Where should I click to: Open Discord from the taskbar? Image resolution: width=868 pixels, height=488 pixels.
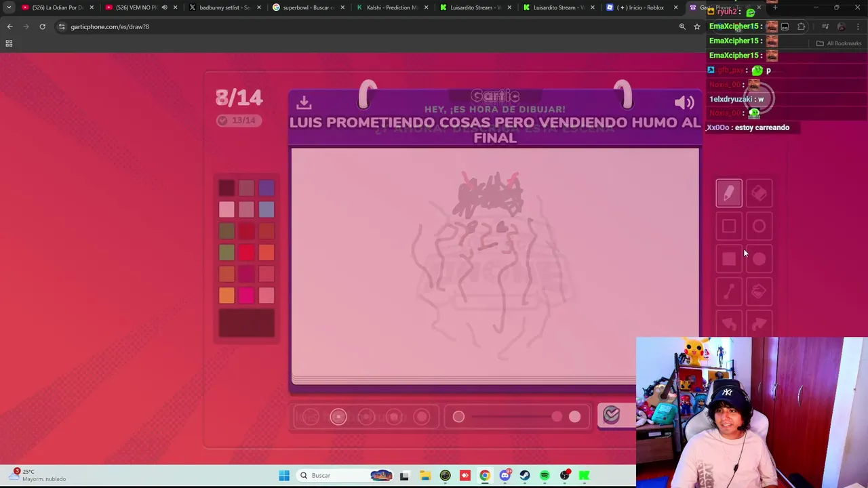tap(505, 475)
